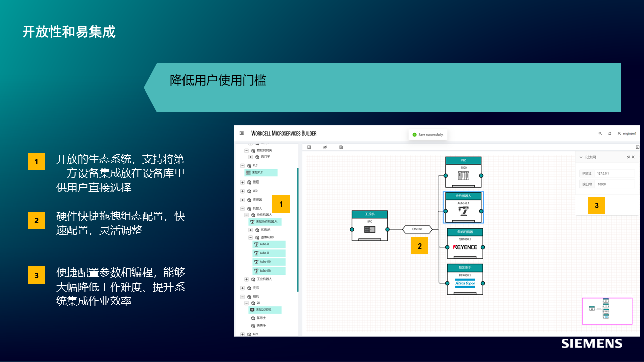Click the IP地址 input field

(615, 173)
